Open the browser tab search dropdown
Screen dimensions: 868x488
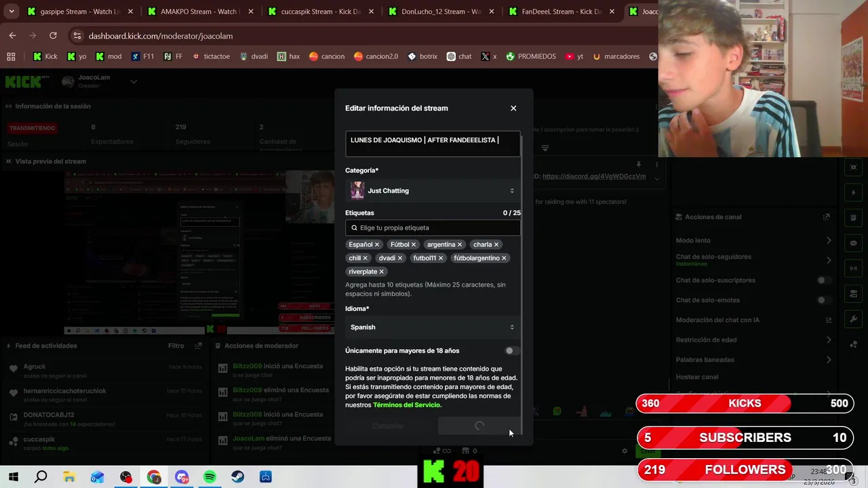point(11,12)
